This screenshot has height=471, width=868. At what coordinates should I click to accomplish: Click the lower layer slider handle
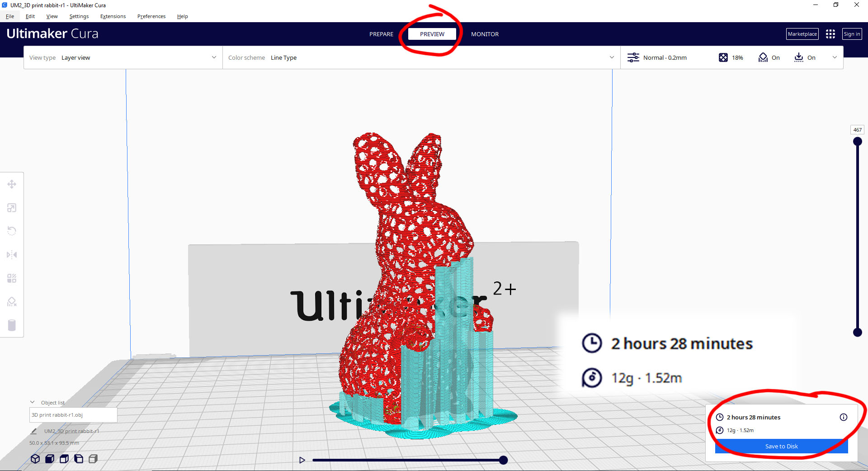(x=857, y=332)
